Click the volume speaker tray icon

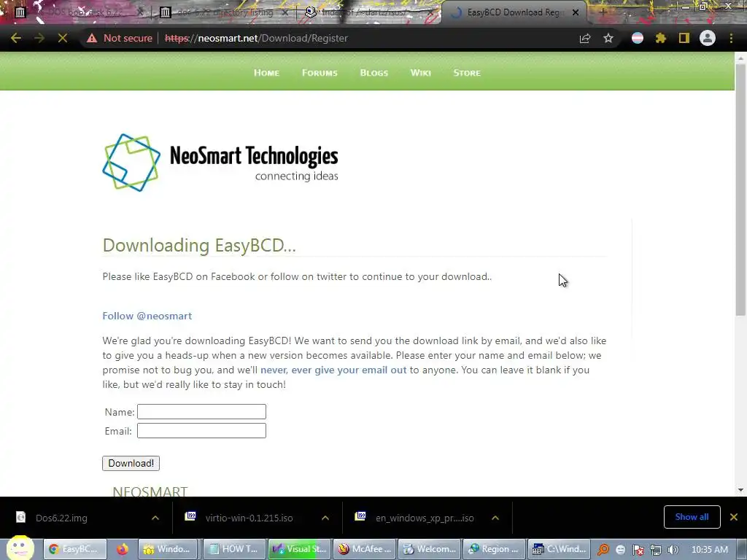click(673, 550)
